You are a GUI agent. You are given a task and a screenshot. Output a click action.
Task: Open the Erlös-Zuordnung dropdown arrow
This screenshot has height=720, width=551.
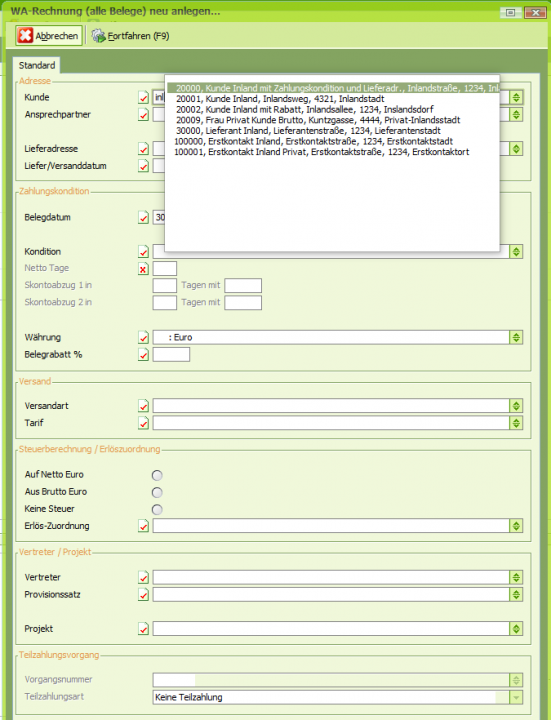pos(516,526)
